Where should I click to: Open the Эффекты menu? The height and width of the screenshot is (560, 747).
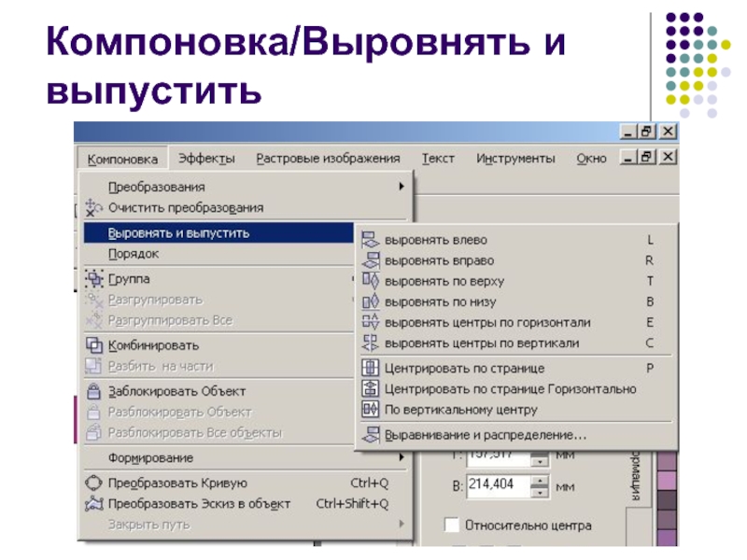(x=206, y=159)
